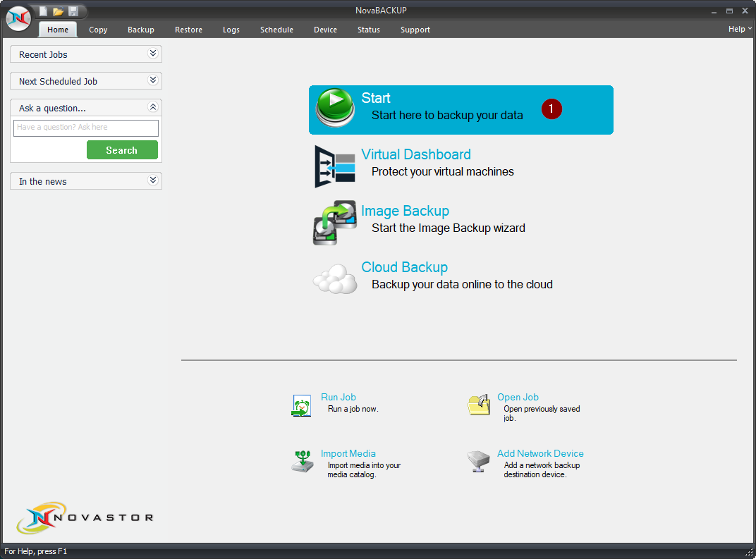Click 'For Help, press F1' status bar text
Viewport: 756px width, 559px height.
click(x=36, y=551)
